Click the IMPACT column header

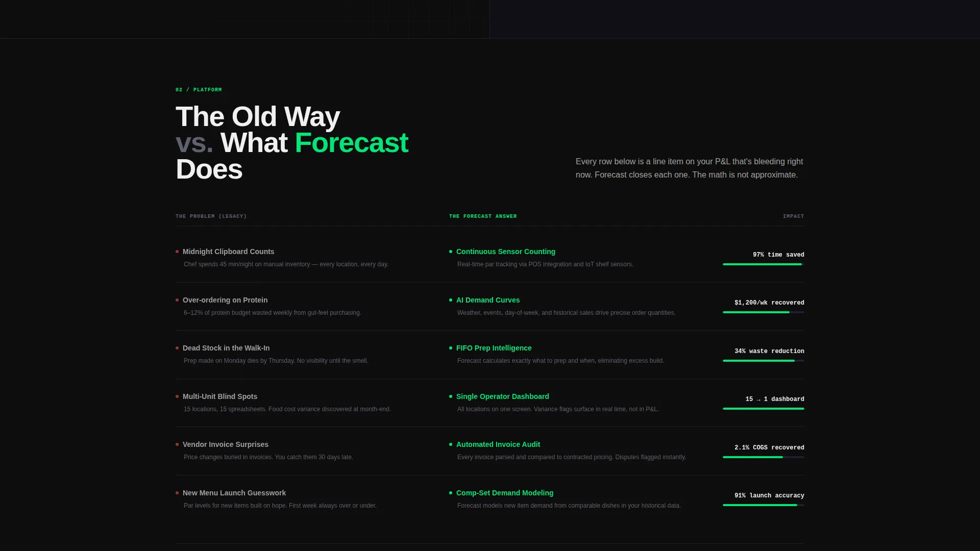(794, 216)
